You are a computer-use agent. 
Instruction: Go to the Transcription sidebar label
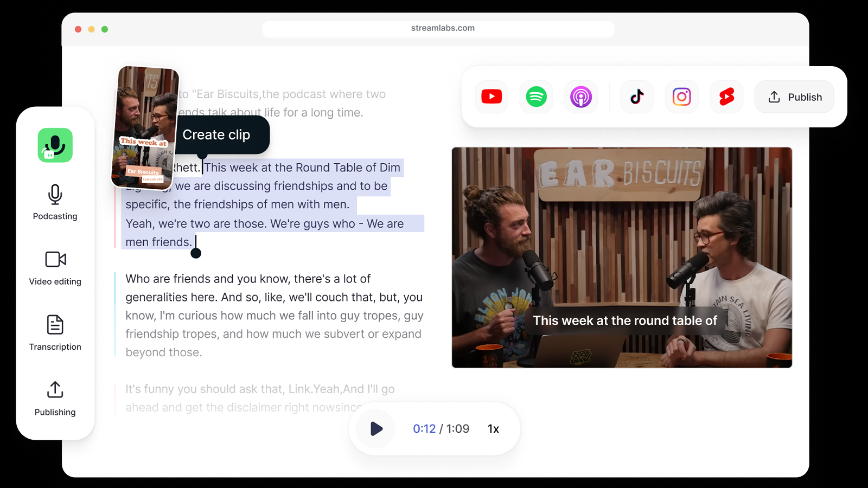click(x=55, y=347)
